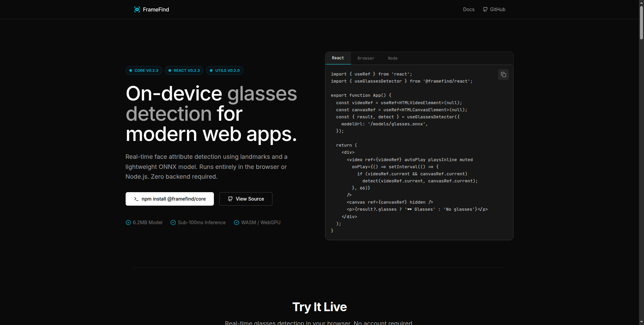Viewport: 644px width, 325px height.
Task: Click the CORE V0.2.3 badge
Action: point(144,70)
